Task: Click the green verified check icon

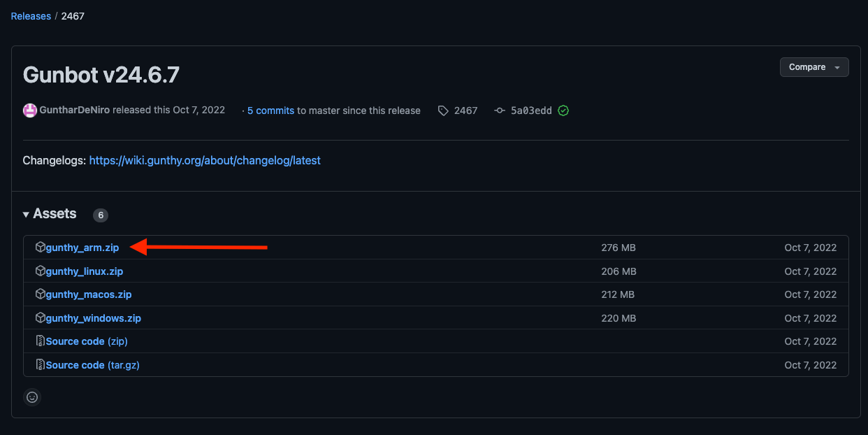Action: 563,110
